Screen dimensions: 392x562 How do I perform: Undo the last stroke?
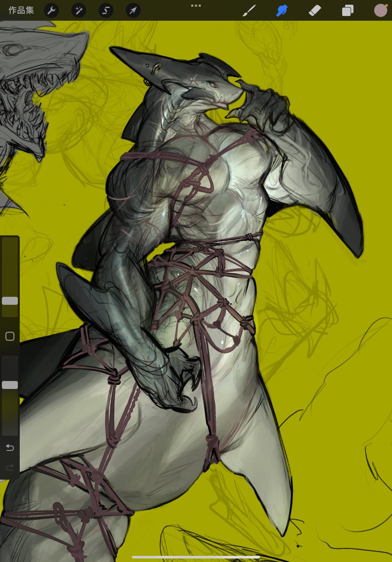pyautogui.click(x=10, y=448)
